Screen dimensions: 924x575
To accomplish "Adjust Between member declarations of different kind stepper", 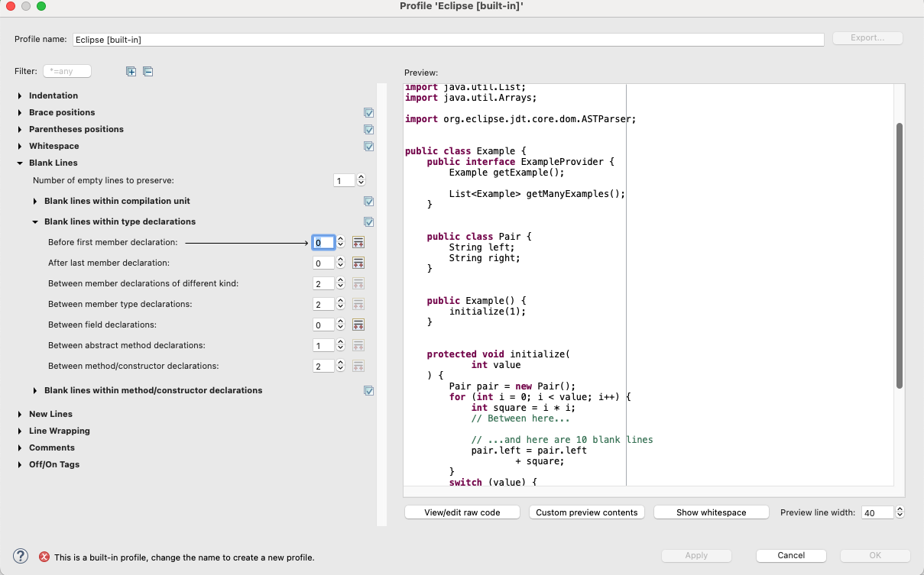I will coord(341,283).
